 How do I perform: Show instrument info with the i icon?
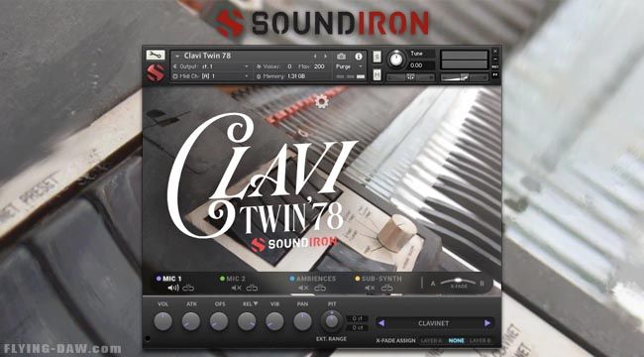point(359,57)
